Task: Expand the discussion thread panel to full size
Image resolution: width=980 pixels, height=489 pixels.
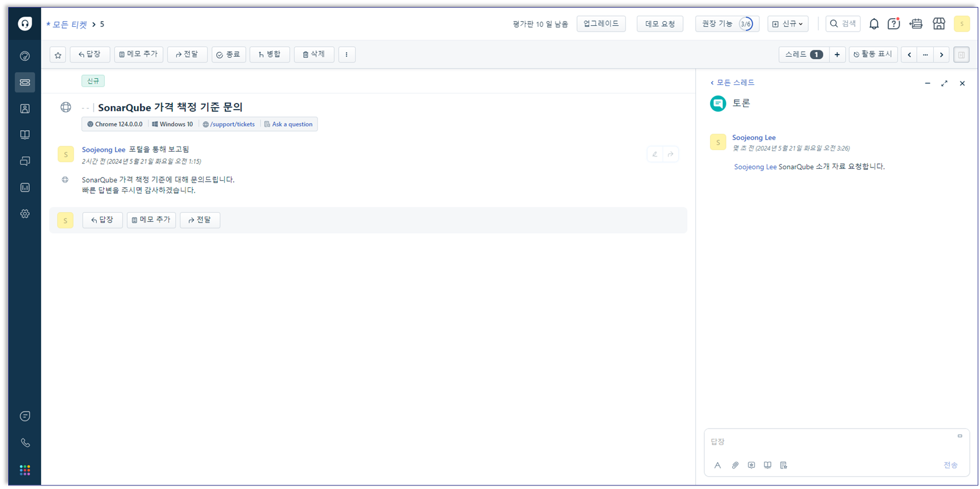Action: [944, 84]
